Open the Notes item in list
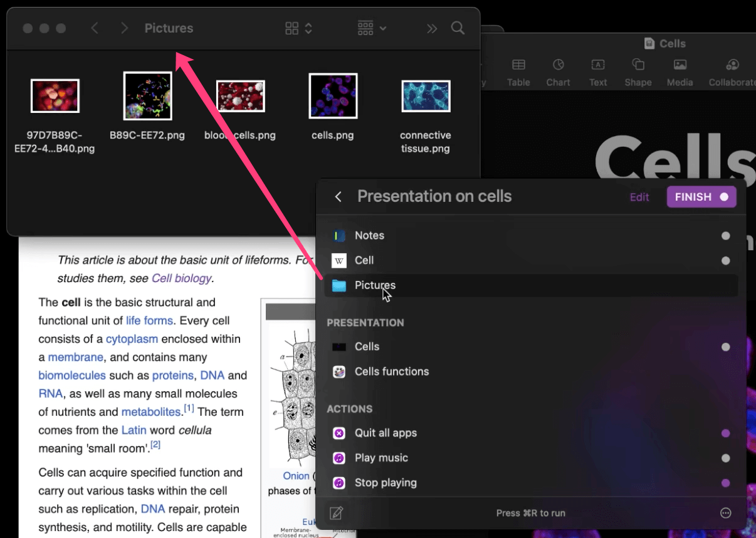Viewport: 756px width, 538px height. click(x=531, y=236)
